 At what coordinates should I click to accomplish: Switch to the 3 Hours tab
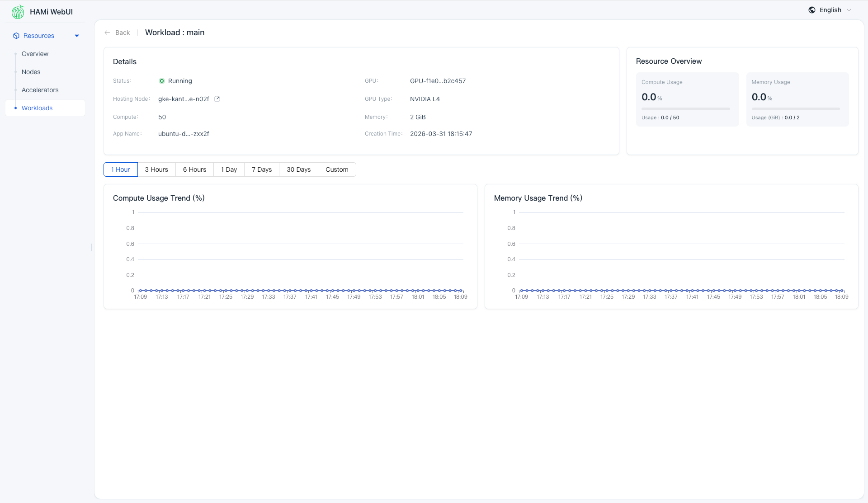click(156, 169)
